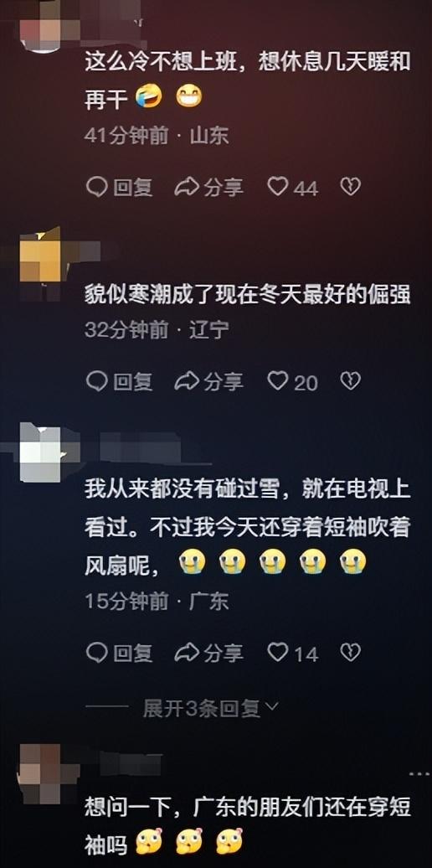
Task: Reply to the Guangdong comment about snow
Action: [x=120, y=654]
